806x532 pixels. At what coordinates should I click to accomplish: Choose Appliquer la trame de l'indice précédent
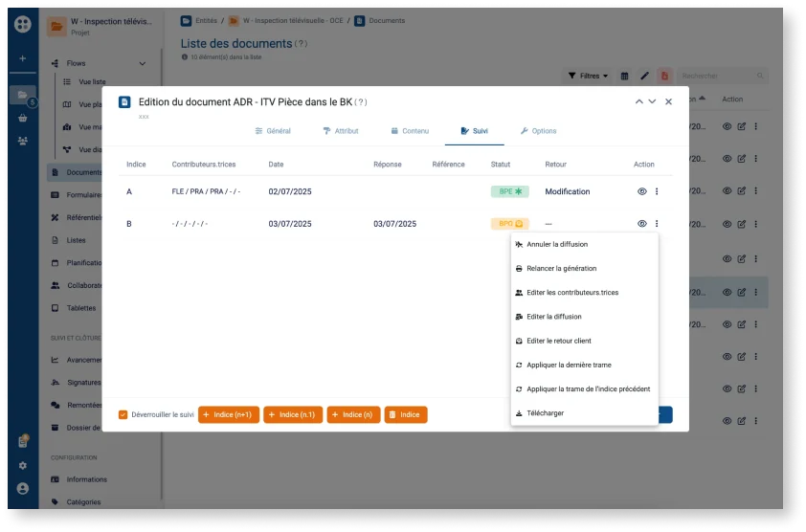[x=585, y=389]
